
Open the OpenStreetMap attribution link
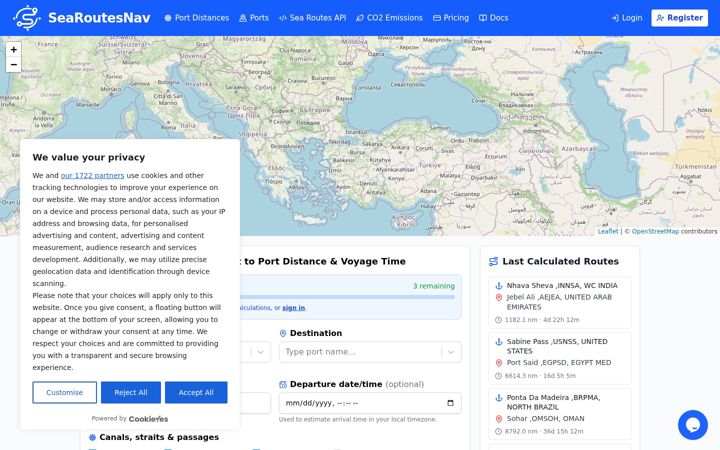tap(655, 231)
